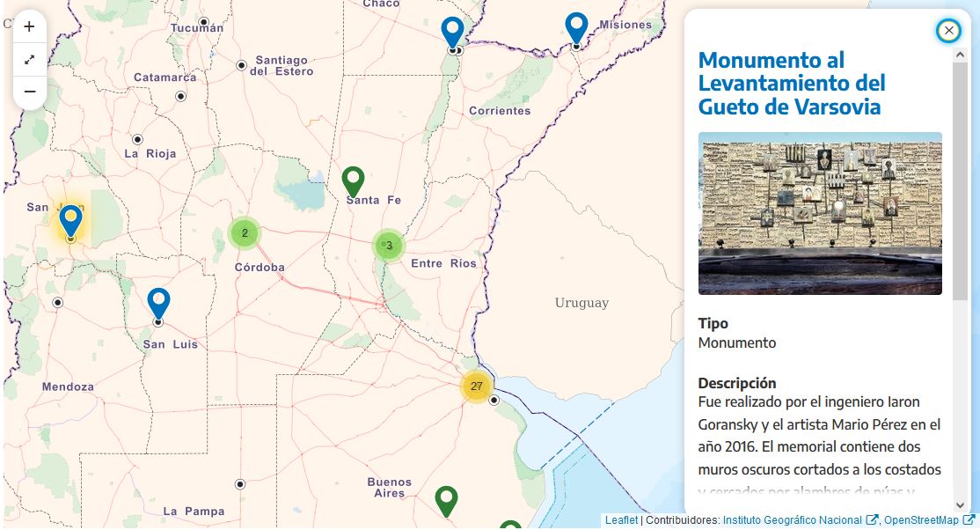The image size is (980, 530).
Task: Select the green marker above Santa Fe
Action: coord(353,183)
